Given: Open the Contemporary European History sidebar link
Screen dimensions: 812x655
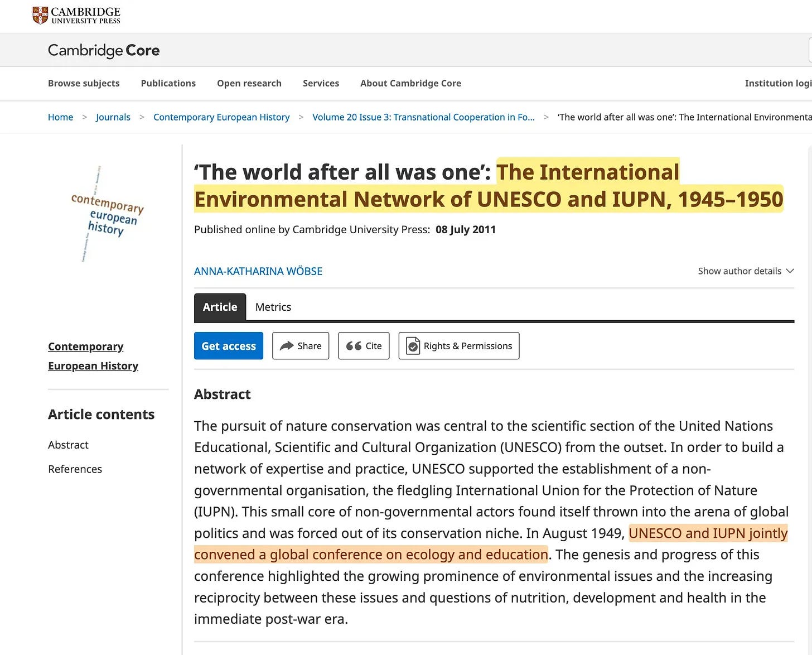Looking at the screenshot, I should (93, 356).
